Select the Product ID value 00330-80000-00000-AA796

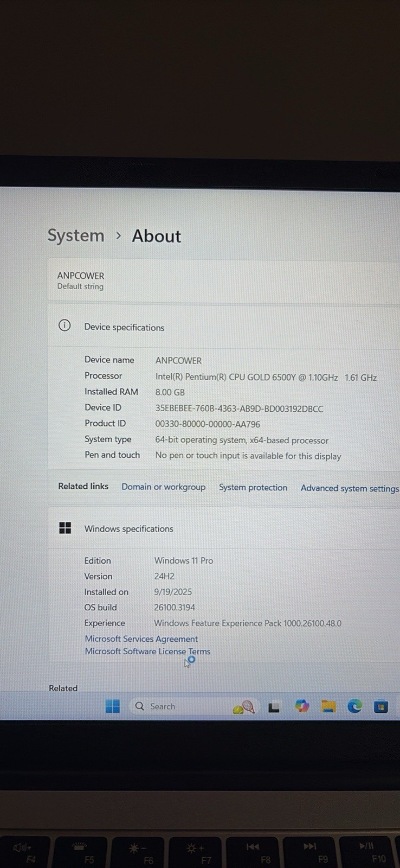pyautogui.click(x=208, y=424)
